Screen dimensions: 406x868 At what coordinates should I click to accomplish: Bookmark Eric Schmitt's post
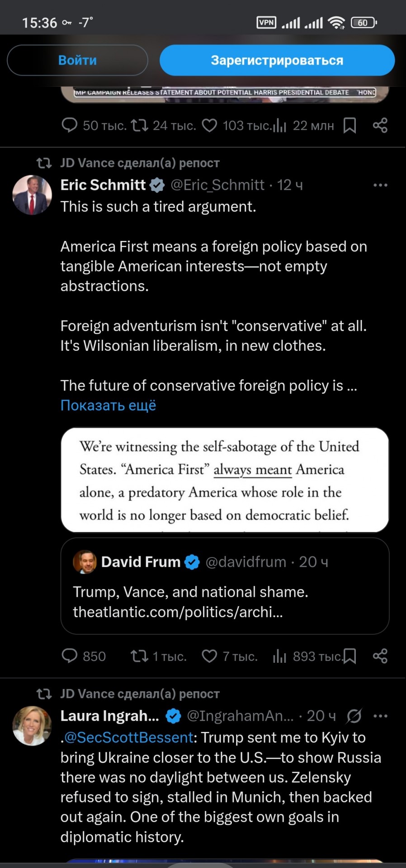350,656
